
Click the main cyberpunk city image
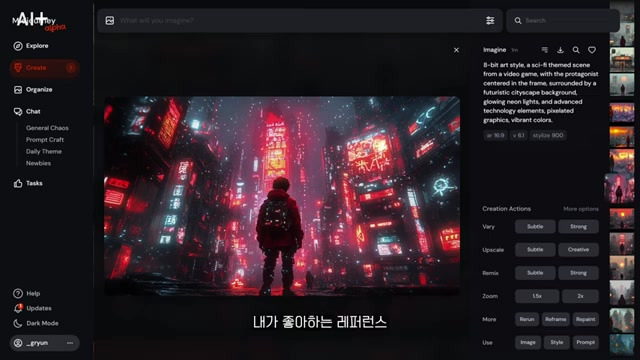[282, 196]
